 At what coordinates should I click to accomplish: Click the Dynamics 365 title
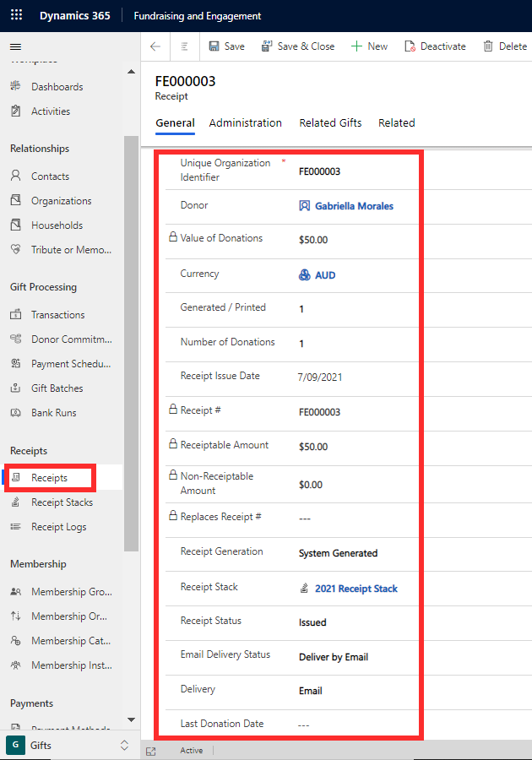click(x=74, y=15)
